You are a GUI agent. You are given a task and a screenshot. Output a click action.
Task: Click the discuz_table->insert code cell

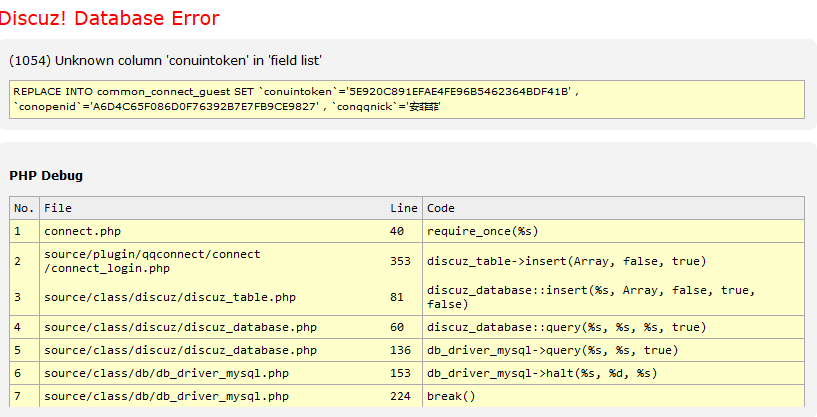[x=566, y=261]
